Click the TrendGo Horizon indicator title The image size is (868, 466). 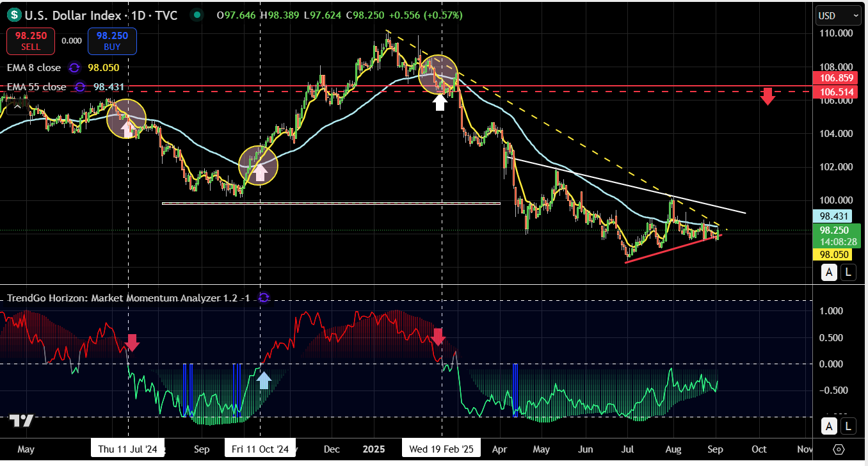(x=128, y=298)
